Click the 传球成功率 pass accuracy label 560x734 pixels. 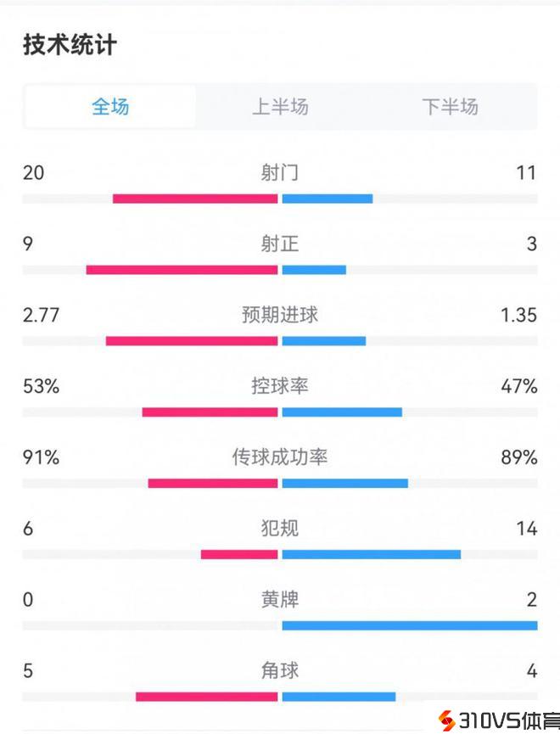click(280, 457)
